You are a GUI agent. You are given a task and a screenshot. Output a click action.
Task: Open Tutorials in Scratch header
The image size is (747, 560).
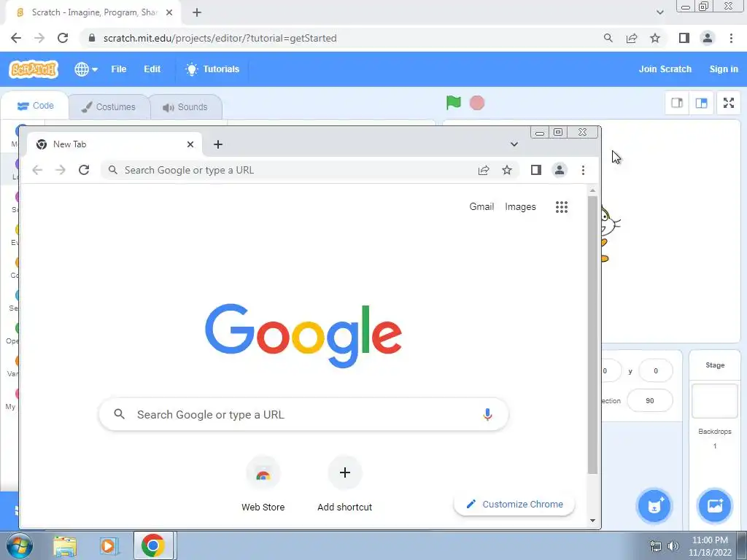point(212,69)
